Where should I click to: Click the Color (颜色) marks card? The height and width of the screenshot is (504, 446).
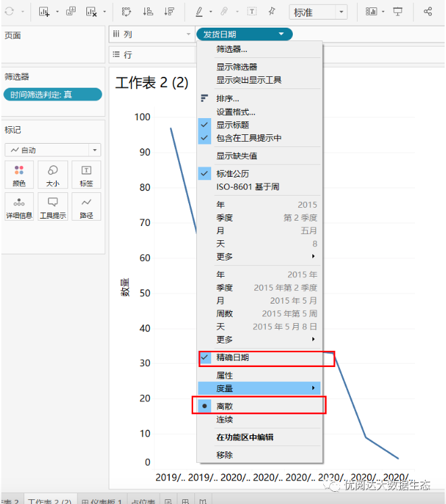[19, 175]
